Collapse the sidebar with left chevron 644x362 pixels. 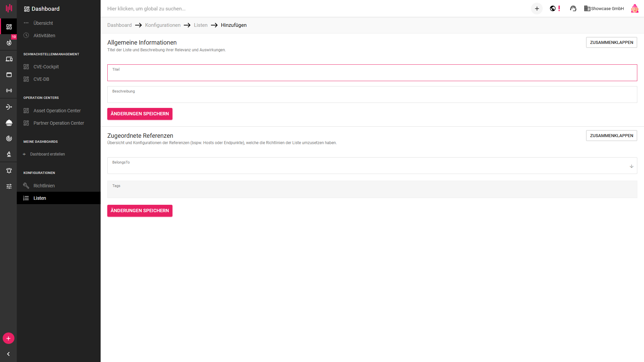pos(8,354)
